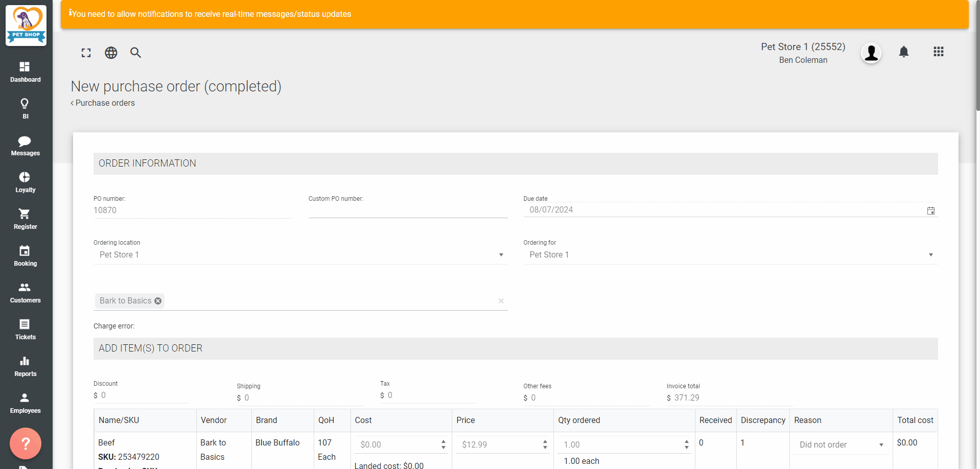The height and width of the screenshot is (469, 980).
Task: Click the PO number field 10870
Action: 193,210
